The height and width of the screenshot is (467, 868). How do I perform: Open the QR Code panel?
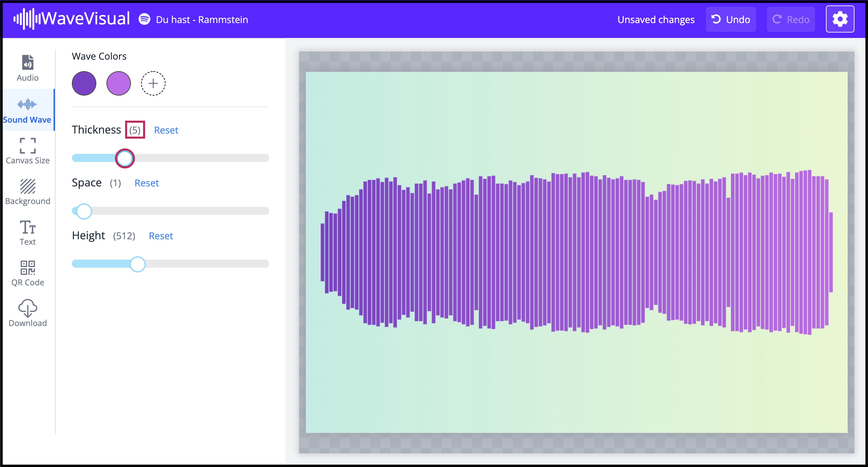point(27,273)
